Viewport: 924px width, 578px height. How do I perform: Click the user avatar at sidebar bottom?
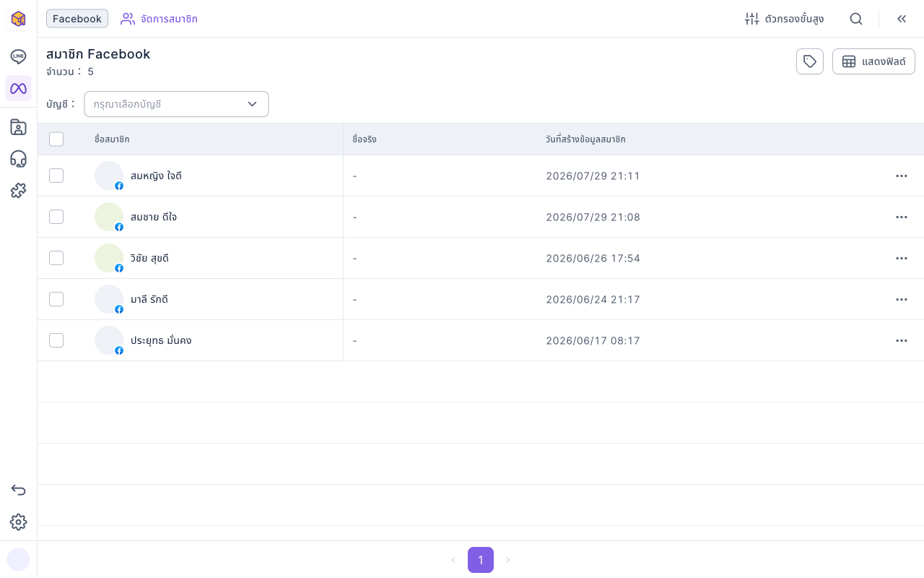19,559
